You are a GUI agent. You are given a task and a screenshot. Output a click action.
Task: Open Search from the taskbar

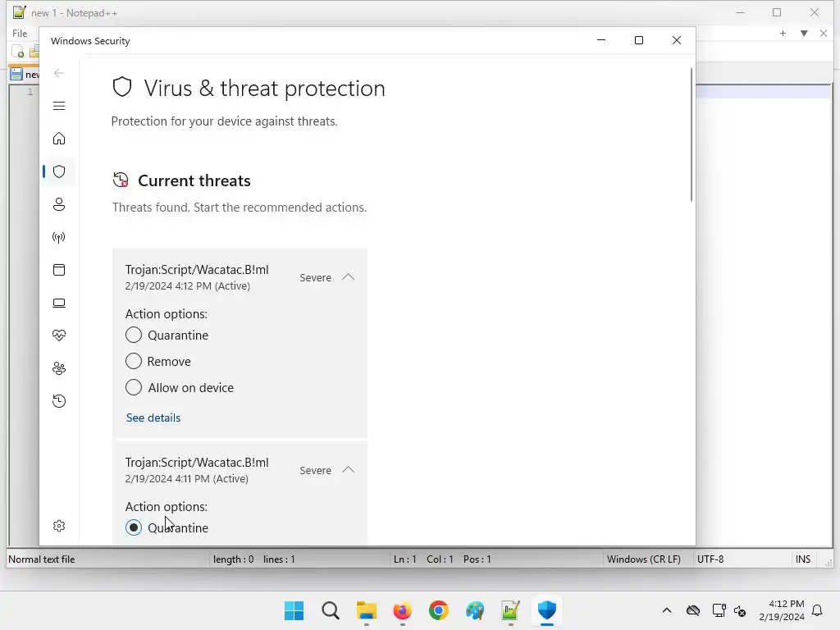point(331,610)
